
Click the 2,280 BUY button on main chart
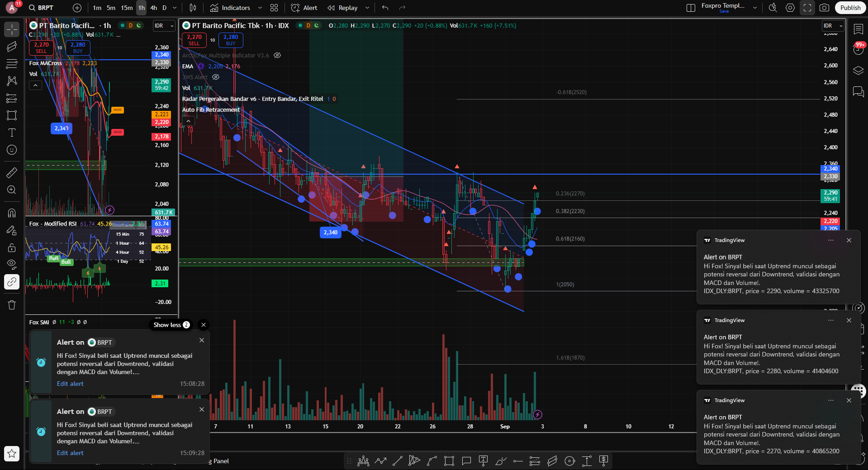231,40
